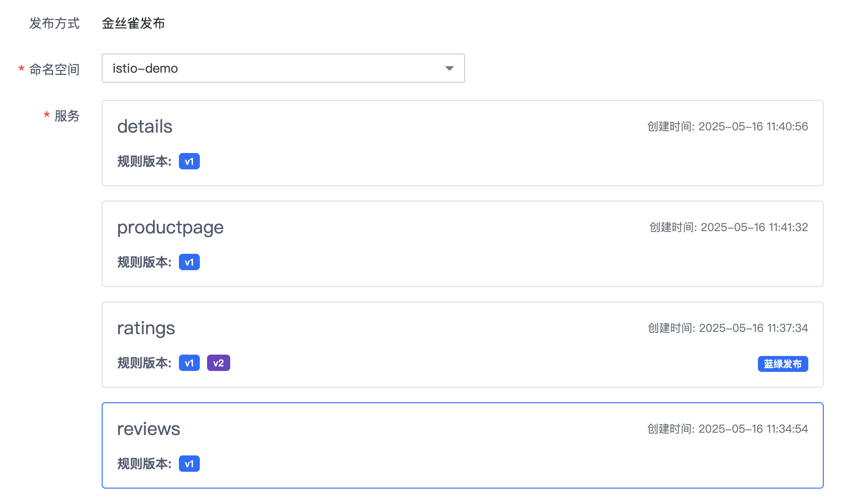
Task: Select the reviews service card
Action: click(462, 445)
